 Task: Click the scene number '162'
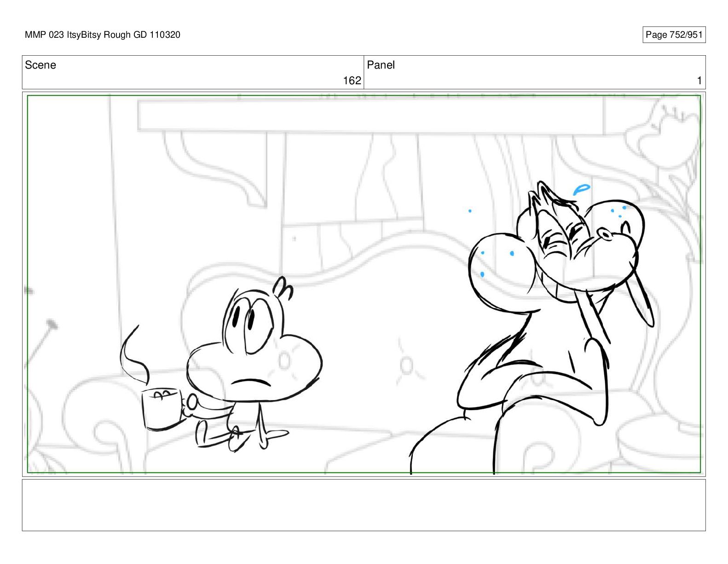pyautogui.click(x=352, y=81)
